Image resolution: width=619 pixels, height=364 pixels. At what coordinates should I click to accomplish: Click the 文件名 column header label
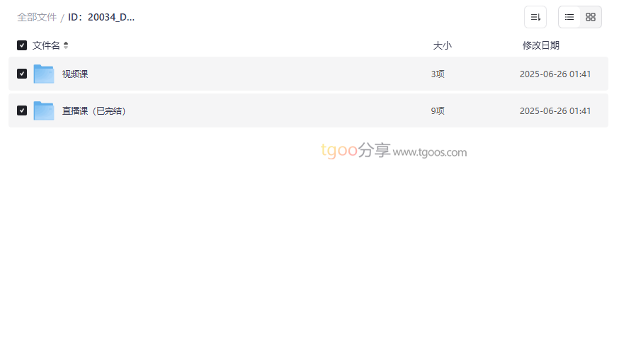46,45
